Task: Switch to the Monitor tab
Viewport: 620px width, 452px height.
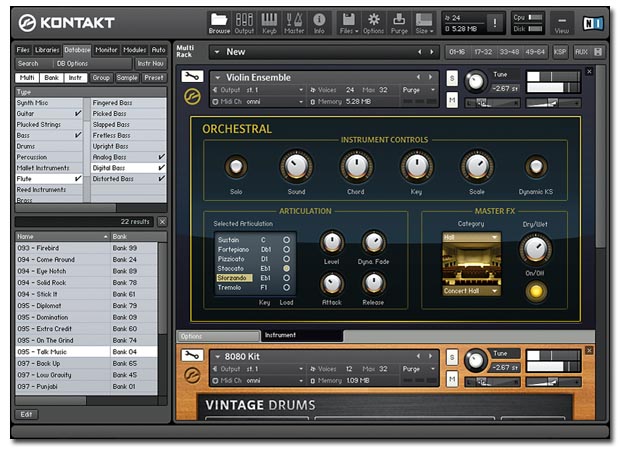Action: pos(106,49)
